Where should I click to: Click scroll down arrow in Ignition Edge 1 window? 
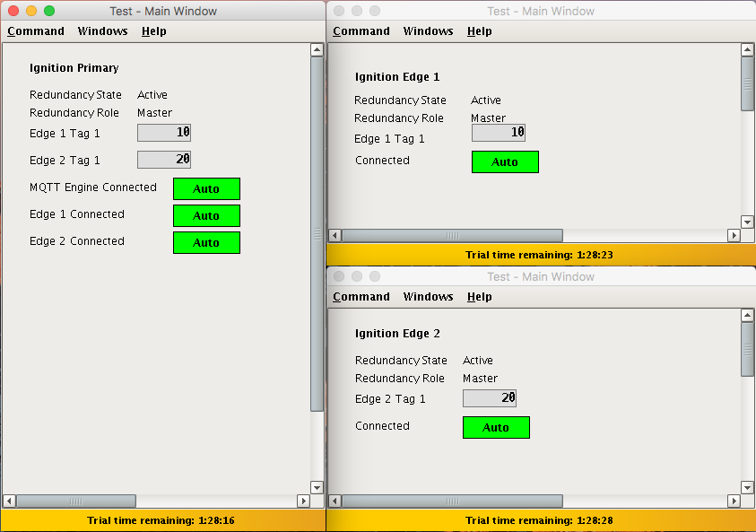tap(747, 222)
